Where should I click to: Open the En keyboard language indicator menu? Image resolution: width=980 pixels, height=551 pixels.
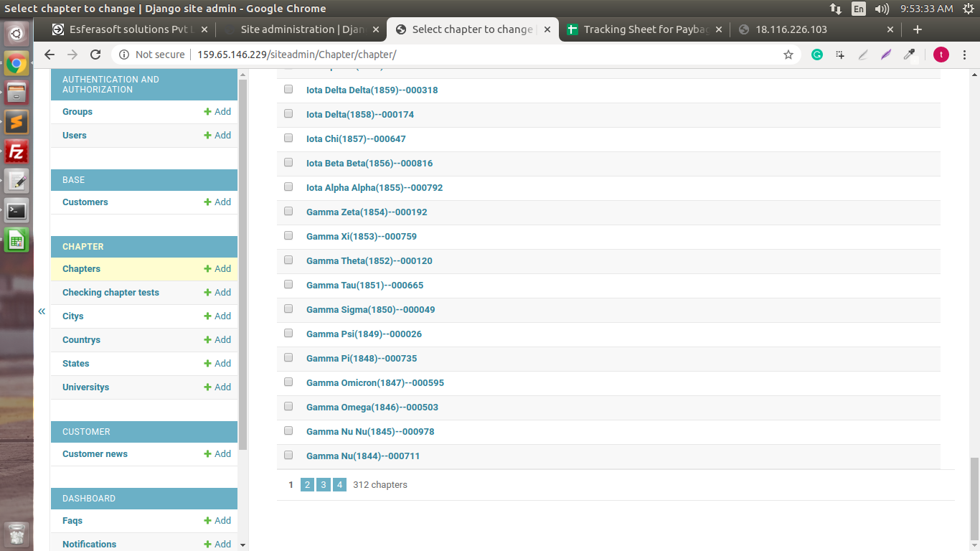859,9
